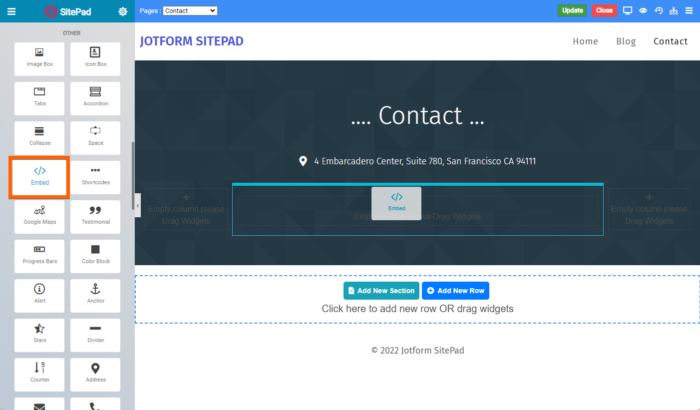The width and height of the screenshot is (700, 410).
Task: Switch to desktop device preview icon
Action: tap(627, 11)
